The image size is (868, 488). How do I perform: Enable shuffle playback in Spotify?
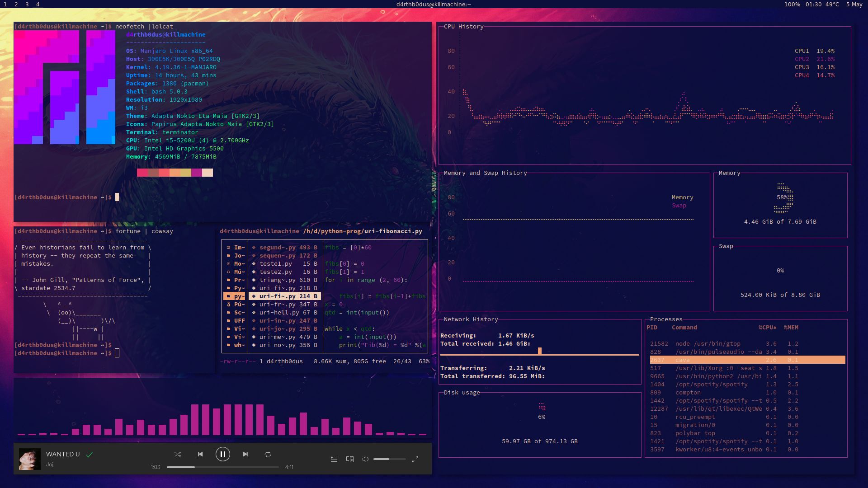[178, 454]
